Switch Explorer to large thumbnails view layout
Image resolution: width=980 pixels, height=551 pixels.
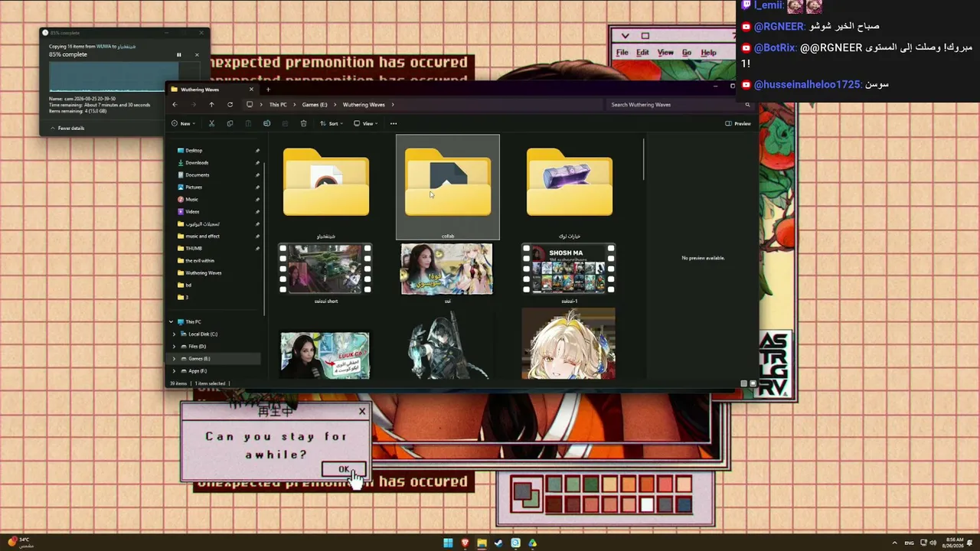tap(753, 383)
